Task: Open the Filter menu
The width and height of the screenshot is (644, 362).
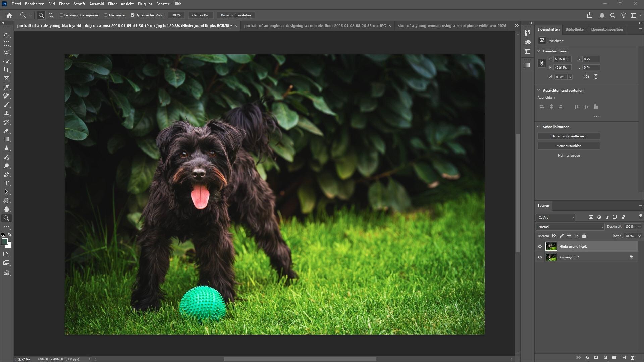Action: [112, 4]
